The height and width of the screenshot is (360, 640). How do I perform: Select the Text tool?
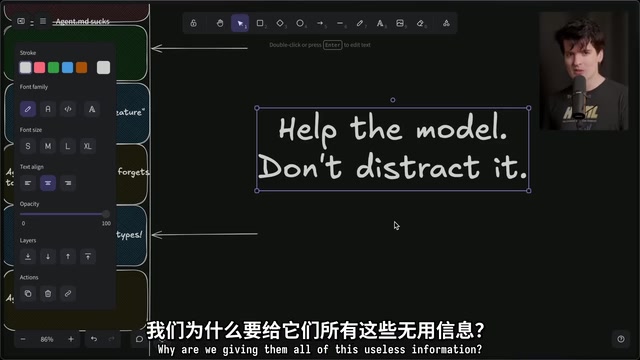[x=380, y=23]
